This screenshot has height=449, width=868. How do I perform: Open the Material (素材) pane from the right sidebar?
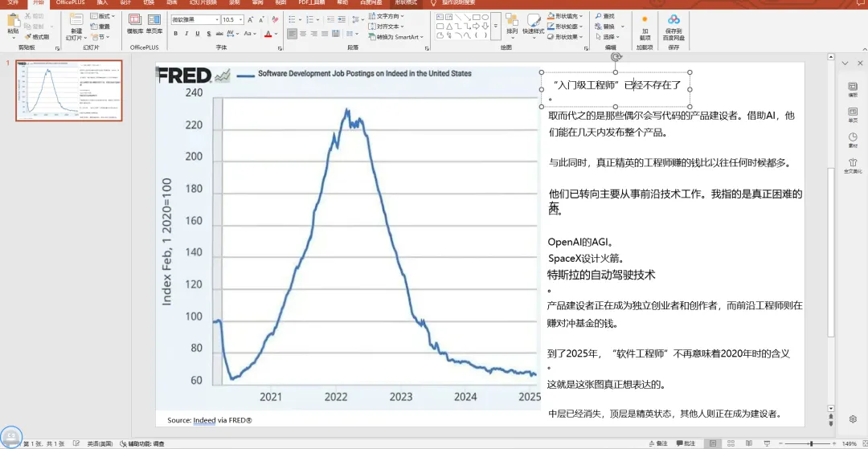(x=853, y=141)
